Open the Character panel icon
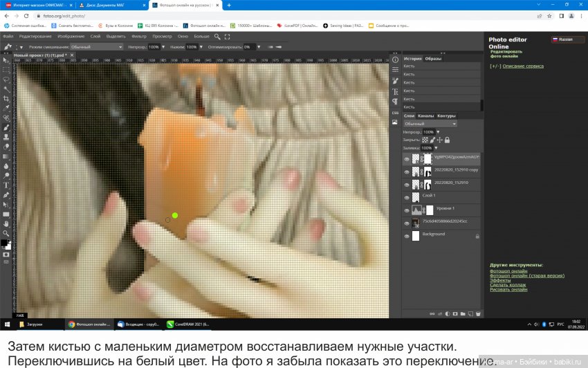The width and height of the screenshot is (588, 368). click(x=395, y=91)
